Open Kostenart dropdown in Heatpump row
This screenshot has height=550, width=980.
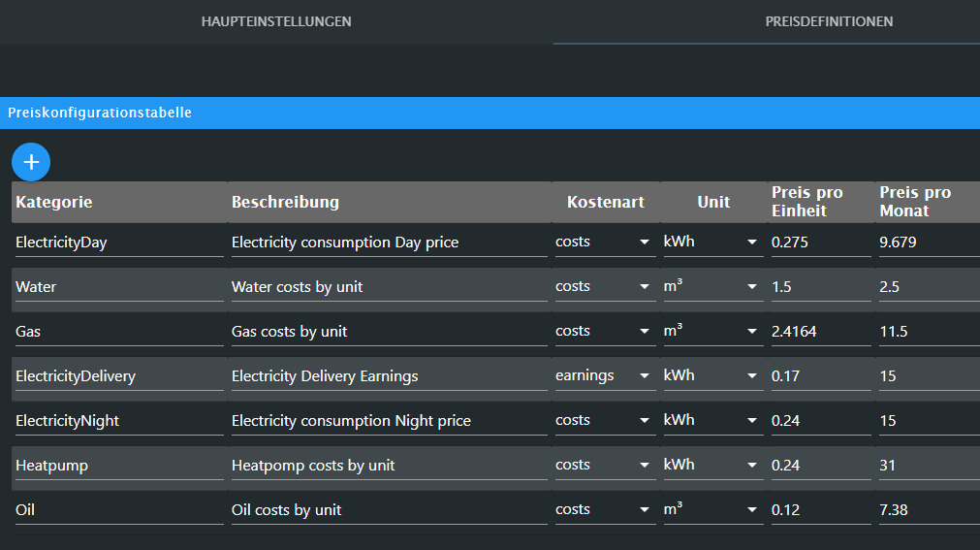(x=605, y=466)
